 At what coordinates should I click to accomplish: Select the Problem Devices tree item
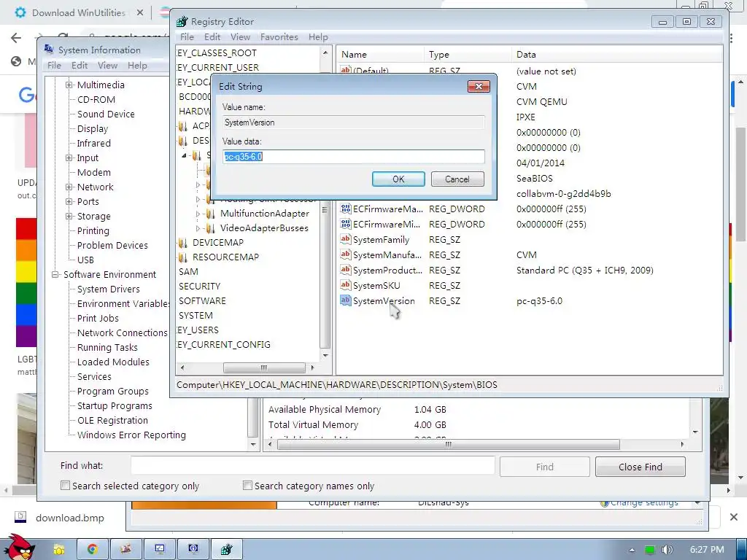click(112, 245)
